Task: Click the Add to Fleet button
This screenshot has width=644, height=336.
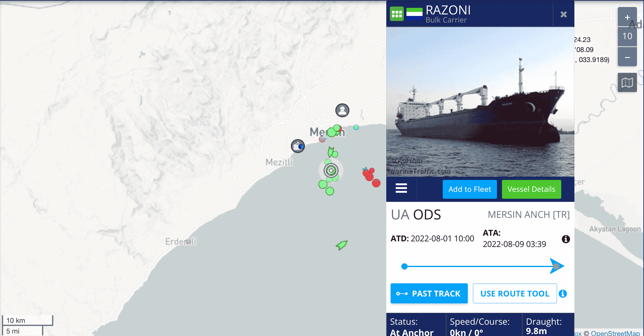Action: [469, 189]
